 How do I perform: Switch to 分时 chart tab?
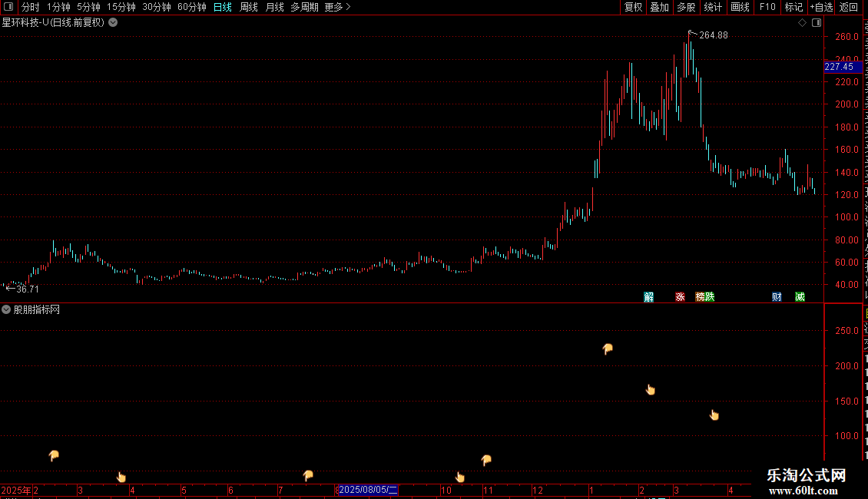coord(31,7)
